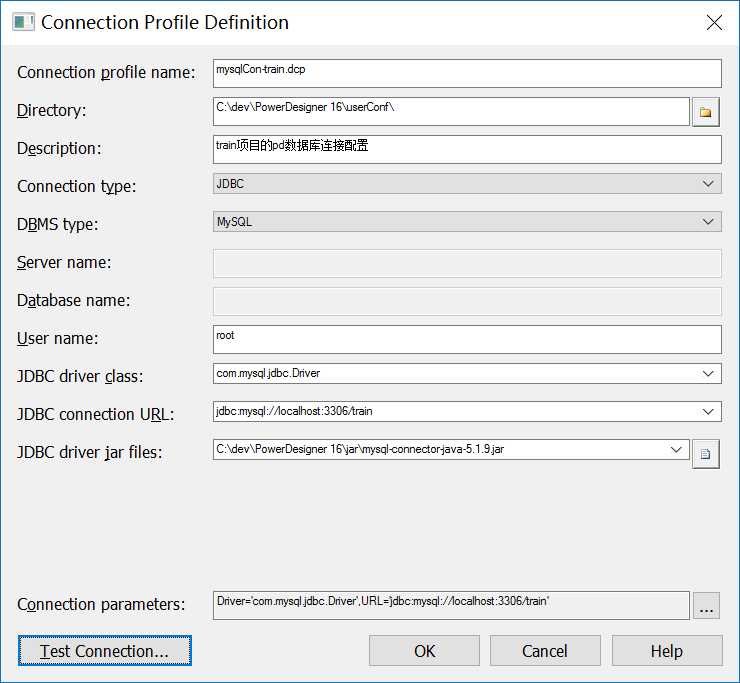
Task: Click the JDBC connection type value
Action: pos(230,184)
